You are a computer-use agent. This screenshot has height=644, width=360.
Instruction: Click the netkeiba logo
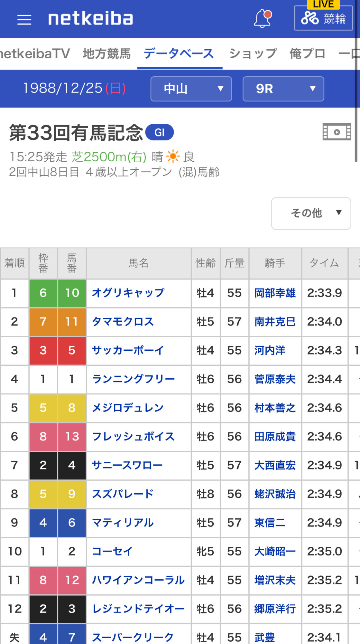[x=90, y=19]
